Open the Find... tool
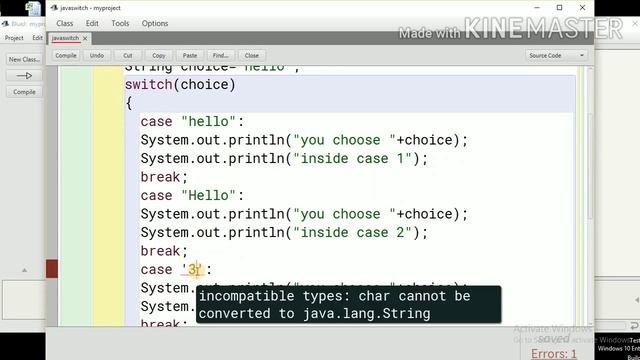640x360 pixels. 220,56
